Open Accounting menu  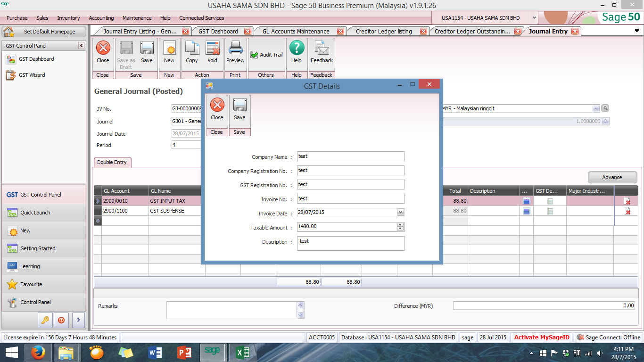pyautogui.click(x=101, y=18)
